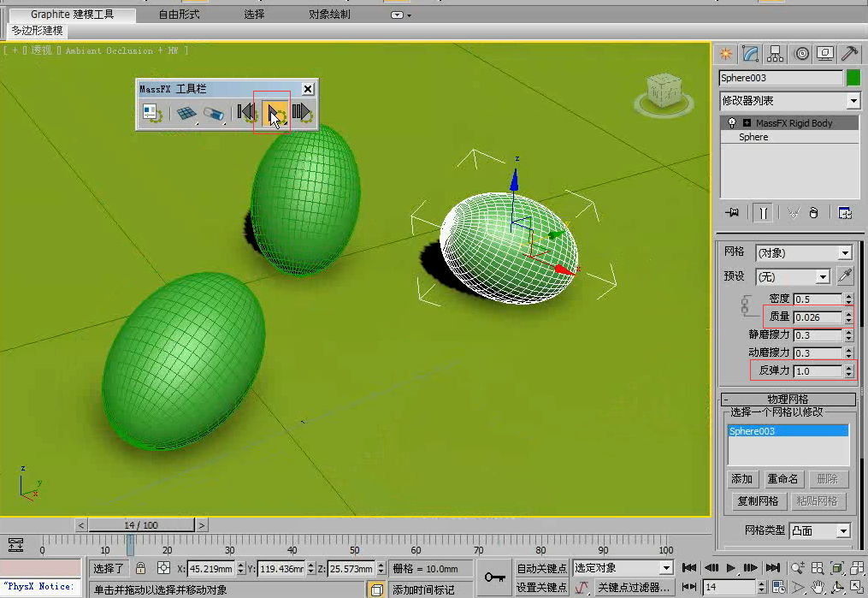Viewport: 868px width, 598px height.
Task: Click the MassFX rigid body cloth icon
Action: (186, 112)
